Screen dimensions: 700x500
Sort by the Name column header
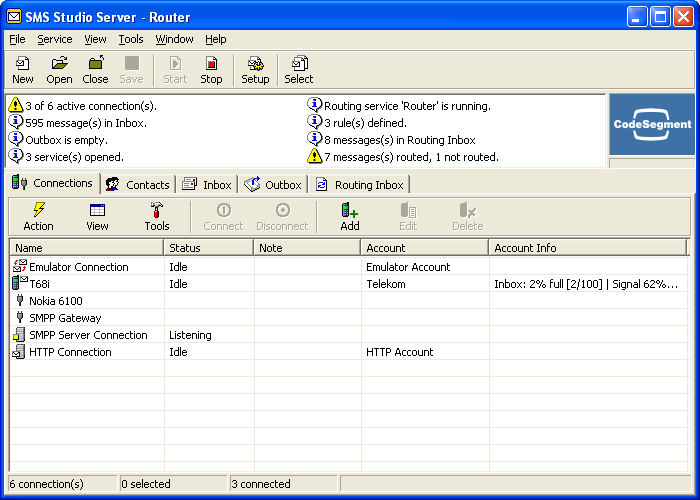coord(86,248)
